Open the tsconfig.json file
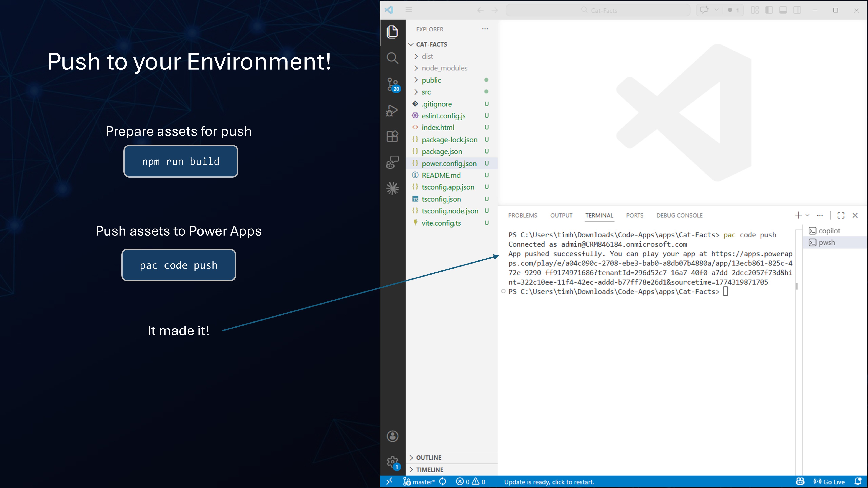This screenshot has height=488, width=868. [452, 199]
